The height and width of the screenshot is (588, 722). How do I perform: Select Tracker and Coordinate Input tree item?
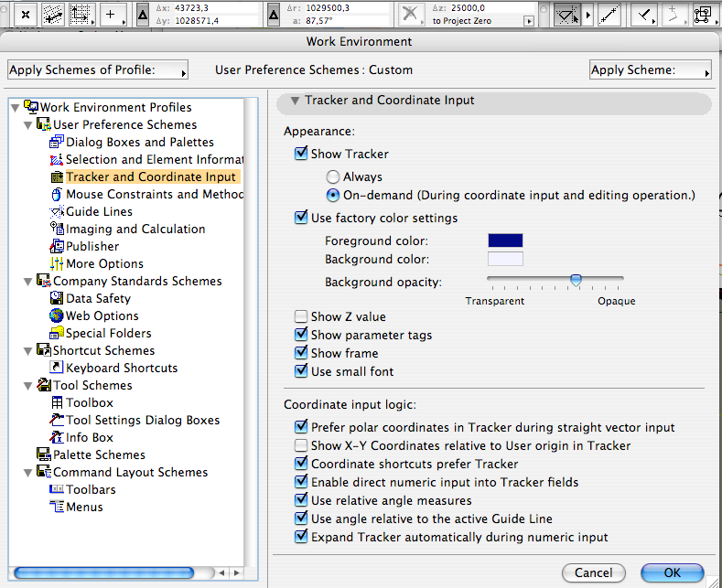pyautogui.click(x=151, y=176)
